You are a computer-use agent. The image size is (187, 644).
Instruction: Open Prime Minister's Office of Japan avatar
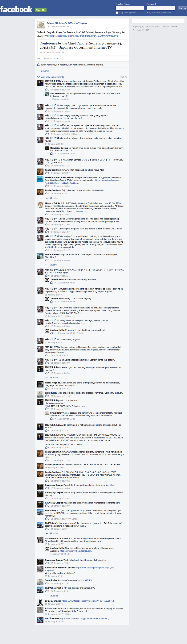41,25
